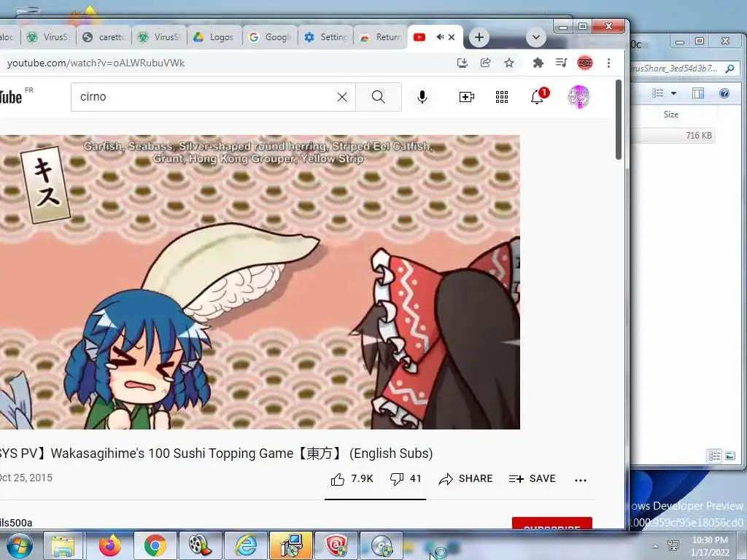Click the SAVE to playlist button

point(532,479)
